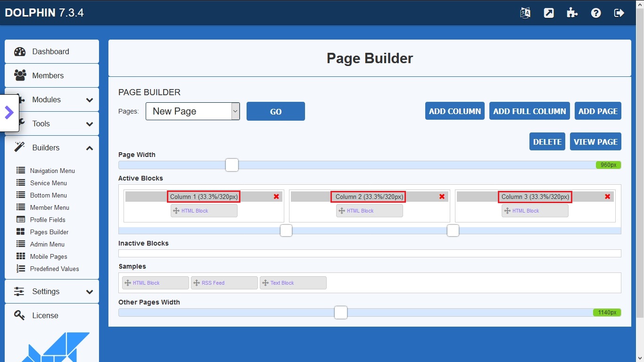The height and width of the screenshot is (362, 644).
Task: Open the Pages dropdown showing New Page
Action: click(x=192, y=111)
